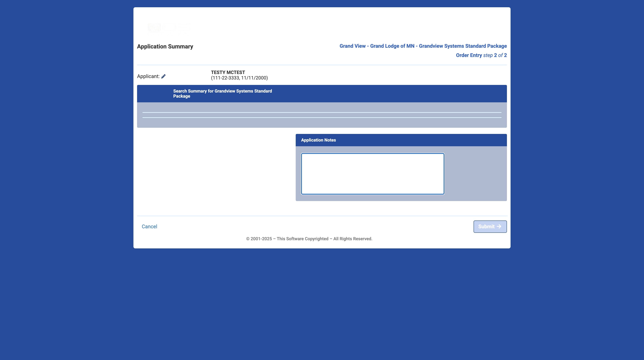Click the applicant SSN and birthdate text
Screen dimensions: 644x360
pos(239,78)
